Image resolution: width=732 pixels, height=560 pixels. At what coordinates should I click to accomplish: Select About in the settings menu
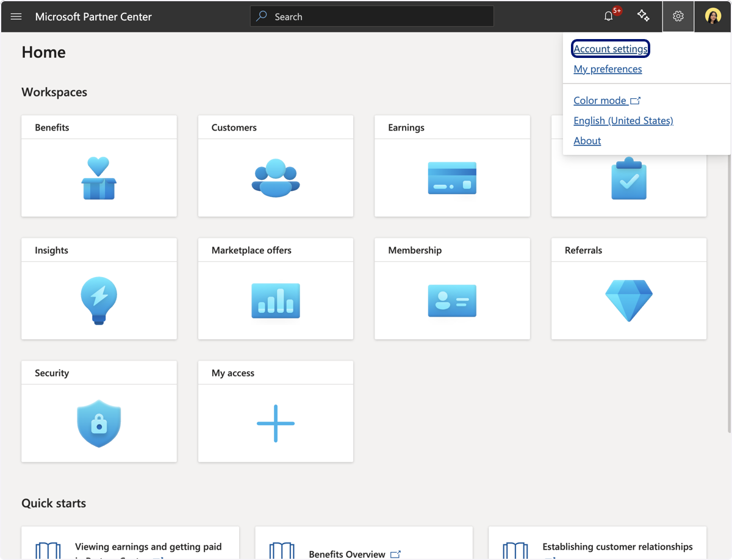[x=587, y=141]
